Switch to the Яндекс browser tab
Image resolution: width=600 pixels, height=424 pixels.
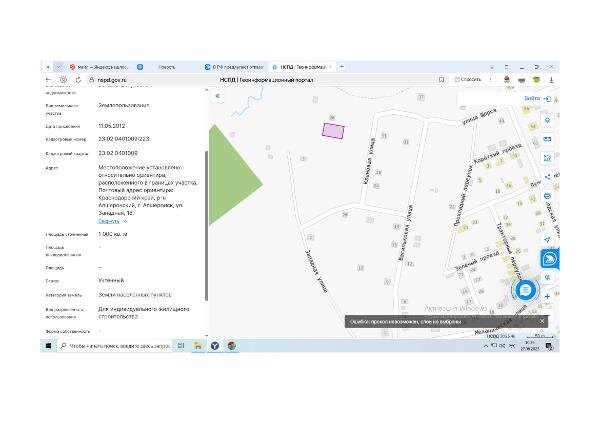click(99, 67)
